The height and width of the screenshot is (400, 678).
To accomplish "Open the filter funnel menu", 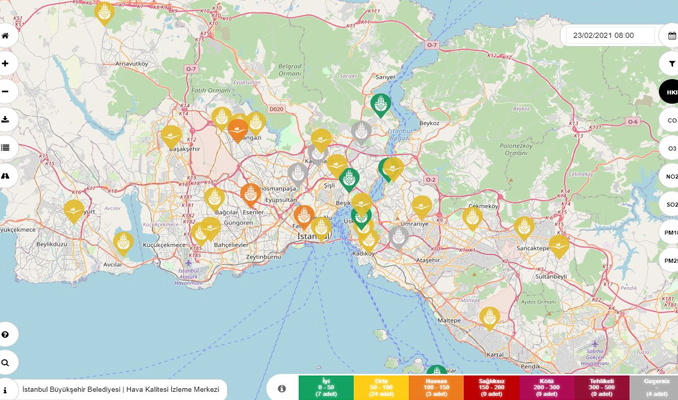I will pos(671,64).
